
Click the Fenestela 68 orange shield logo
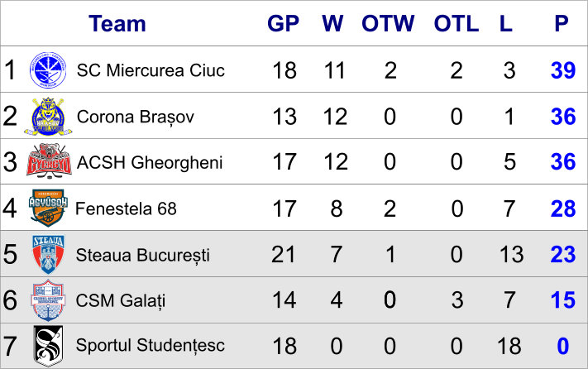[48, 208]
